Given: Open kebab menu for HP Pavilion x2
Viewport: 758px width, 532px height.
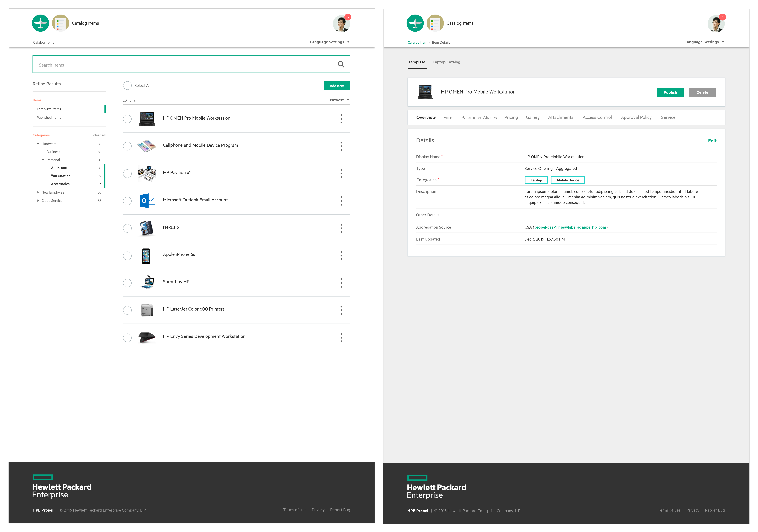Looking at the screenshot, I should 341,173.
